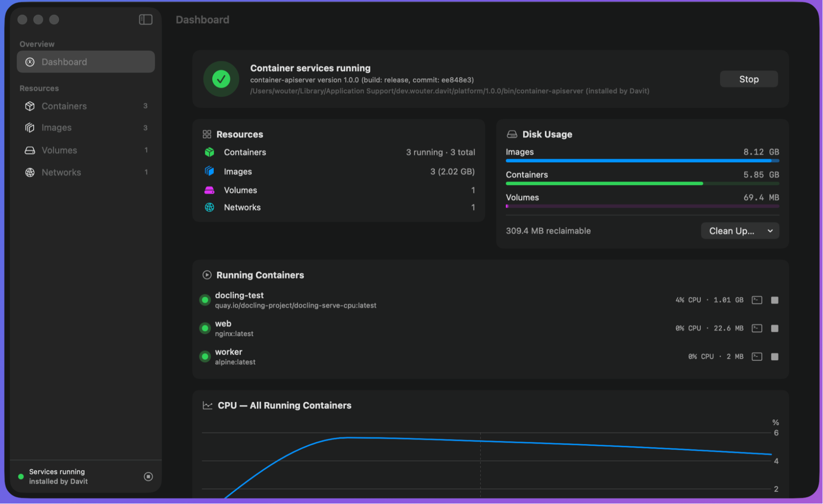Click the 'Container services running' heading
Image resolution: width=823 pixels, height=504 pixels.
310,68
